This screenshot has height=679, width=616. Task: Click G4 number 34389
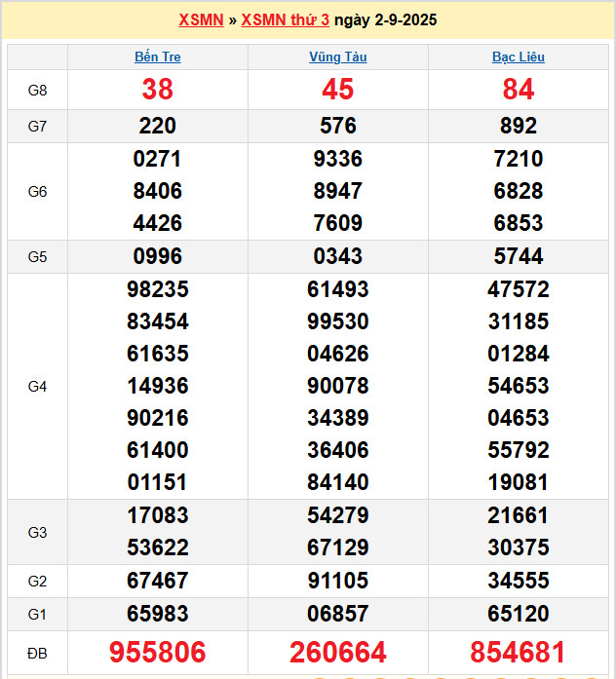pos(338,418)
